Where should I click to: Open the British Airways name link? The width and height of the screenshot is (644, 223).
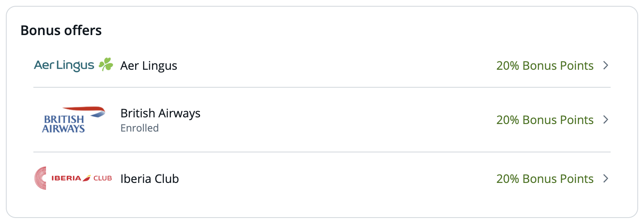160,113
